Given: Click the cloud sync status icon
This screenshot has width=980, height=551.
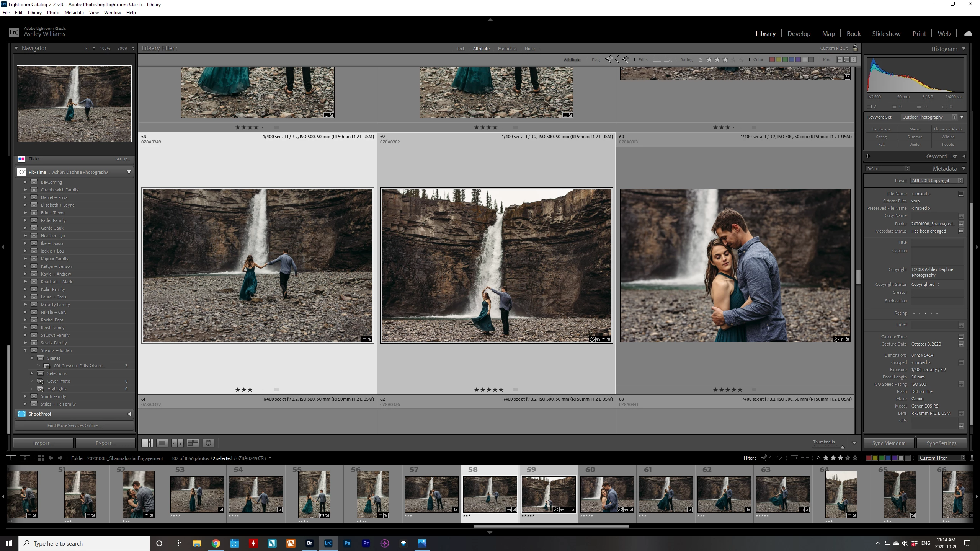Looking at the screenshot, I should click(x=968, y=34).
